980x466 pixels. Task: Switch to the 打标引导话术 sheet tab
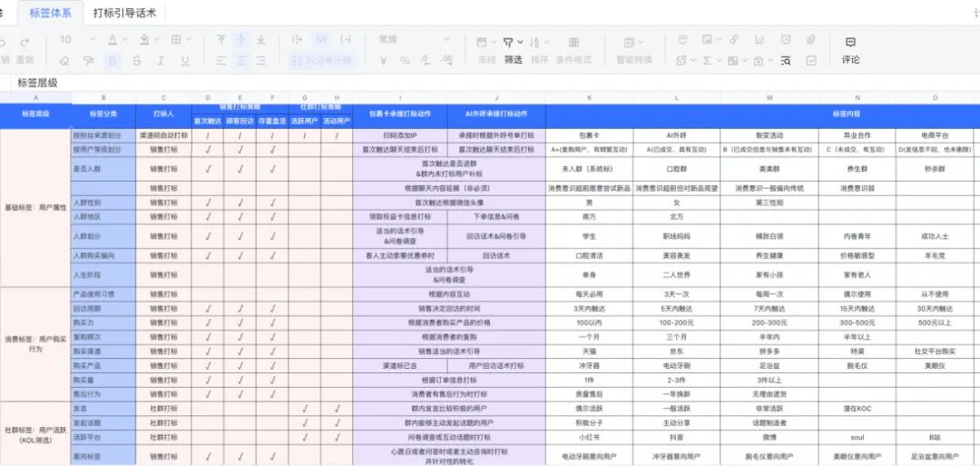(x=124, y=13)
